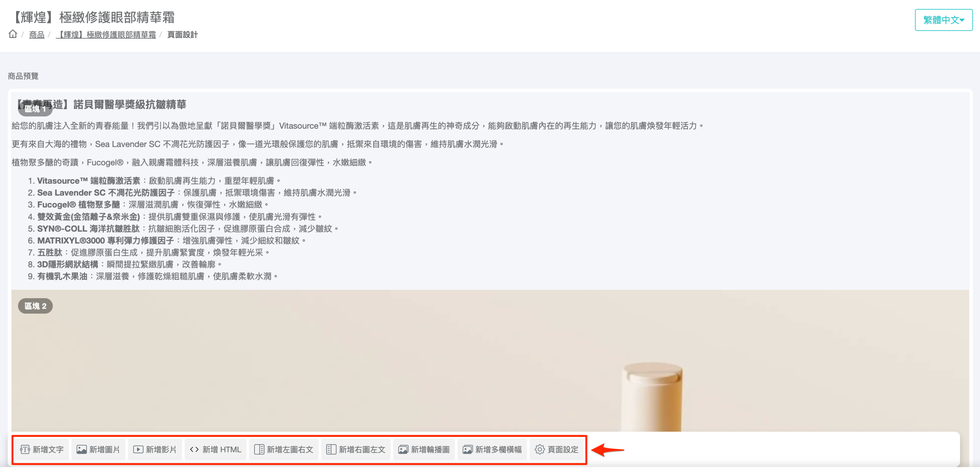This screenshot has width=980, height=469.
Task: Click the 新增 HTML label text
Action: [222, 449]
